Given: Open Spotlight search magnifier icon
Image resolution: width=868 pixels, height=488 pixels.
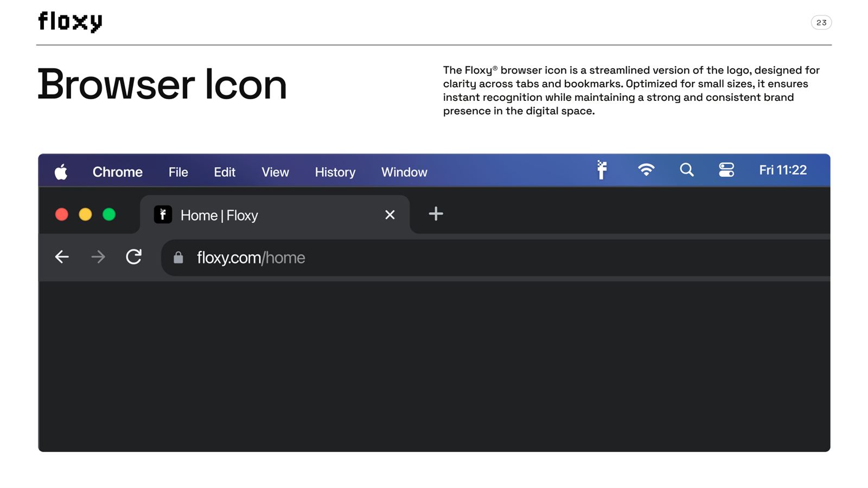Looking at the screenshot, I should [687, 170].
